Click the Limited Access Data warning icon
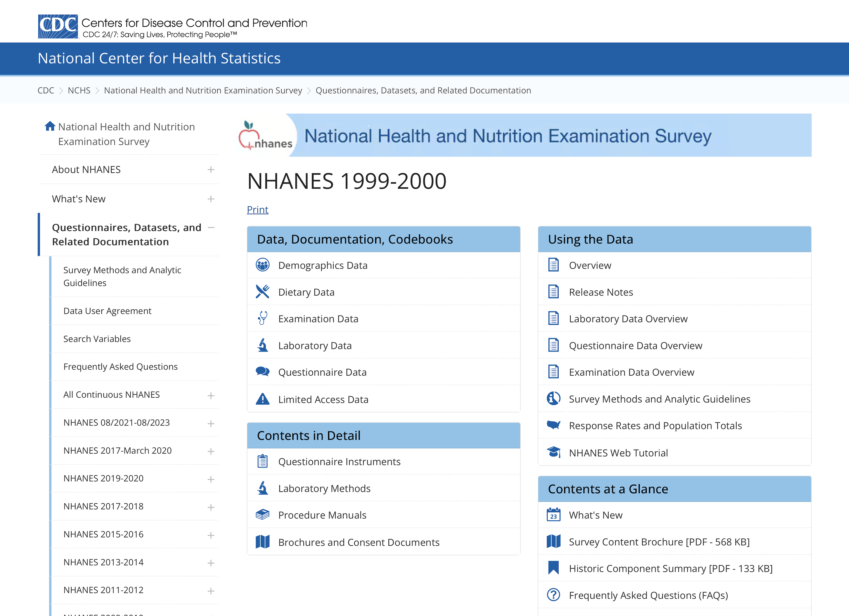The width and height of the screenshot is (849, 616). click(x=262, y=399)
